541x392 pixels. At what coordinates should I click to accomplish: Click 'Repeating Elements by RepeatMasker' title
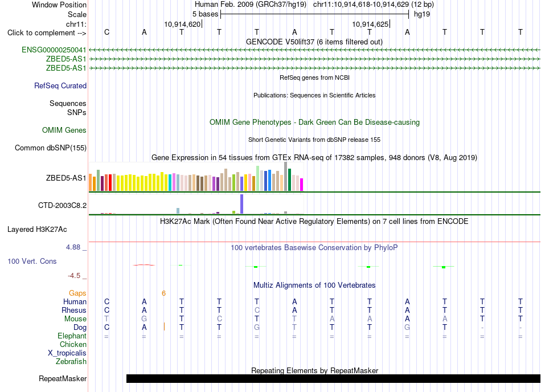click(315, 370)
